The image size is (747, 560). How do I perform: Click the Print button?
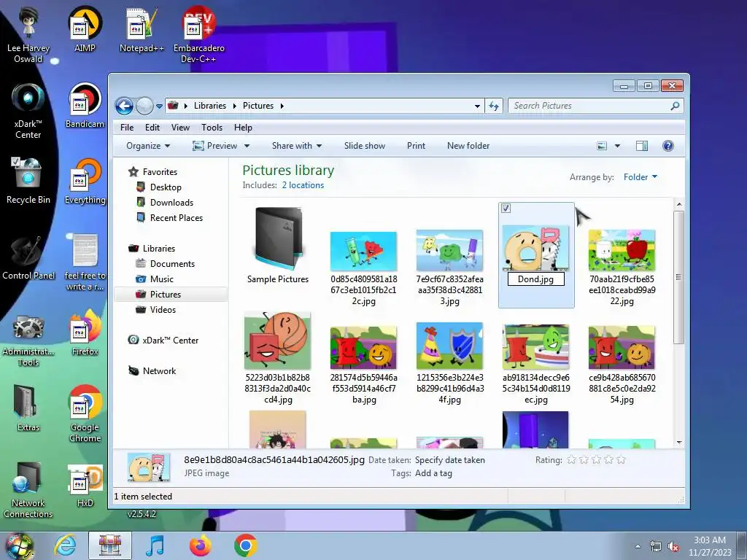416,146
